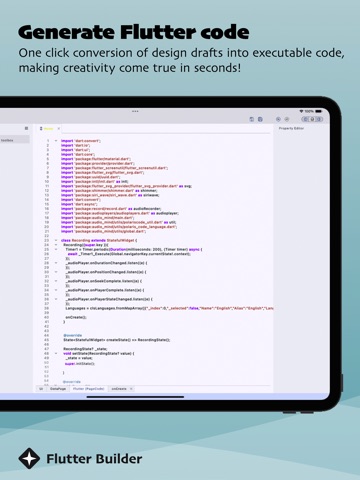
Task: Collapse the import block fold arrow at line 1
Action: [56, 141]
